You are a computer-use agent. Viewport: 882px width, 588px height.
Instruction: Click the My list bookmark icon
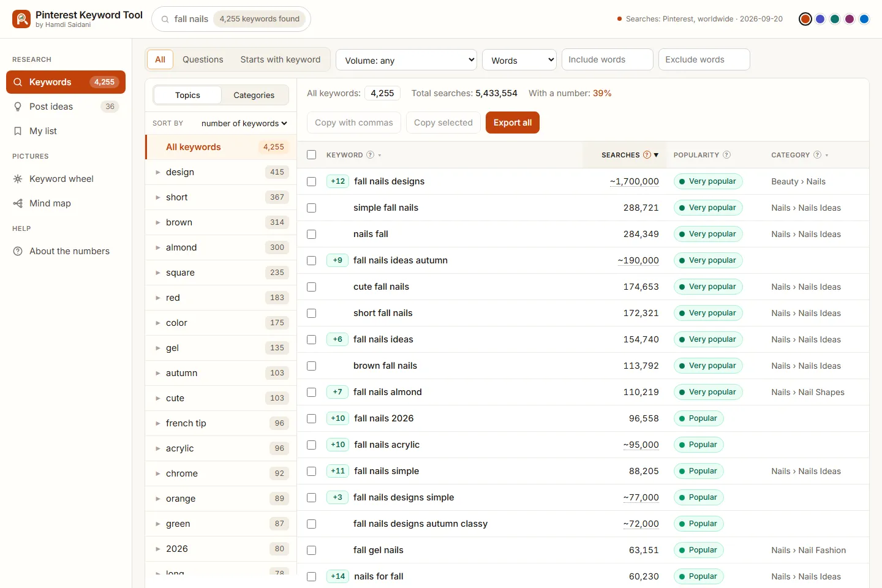click(x=18, y=131)
